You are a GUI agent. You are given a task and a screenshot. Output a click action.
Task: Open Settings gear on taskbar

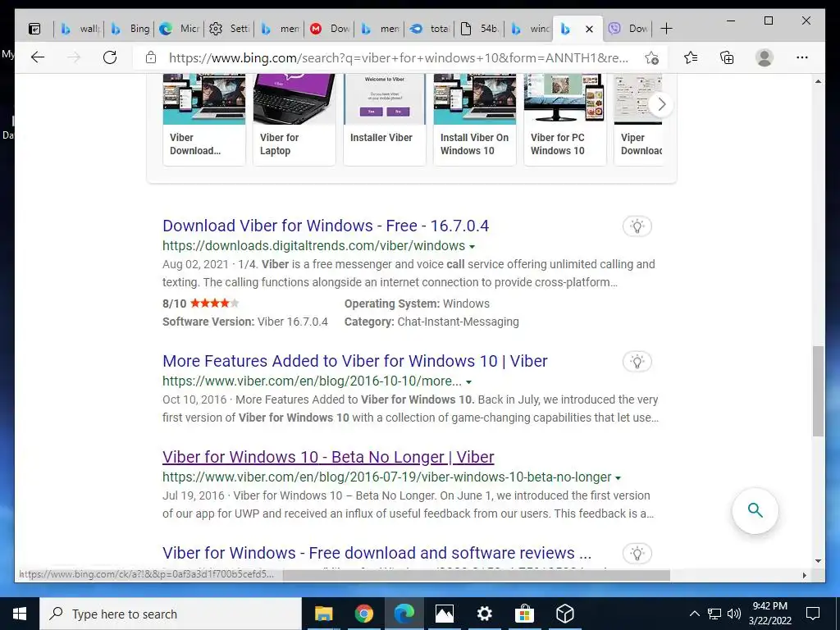click(484, 614)
